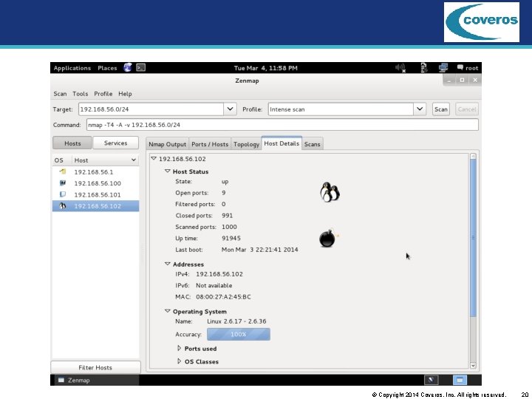This screenshot has height=399, width=532.
Task: Sort the hosts list by the Host column
Action: pyautogui.click(x=105, y=160)
